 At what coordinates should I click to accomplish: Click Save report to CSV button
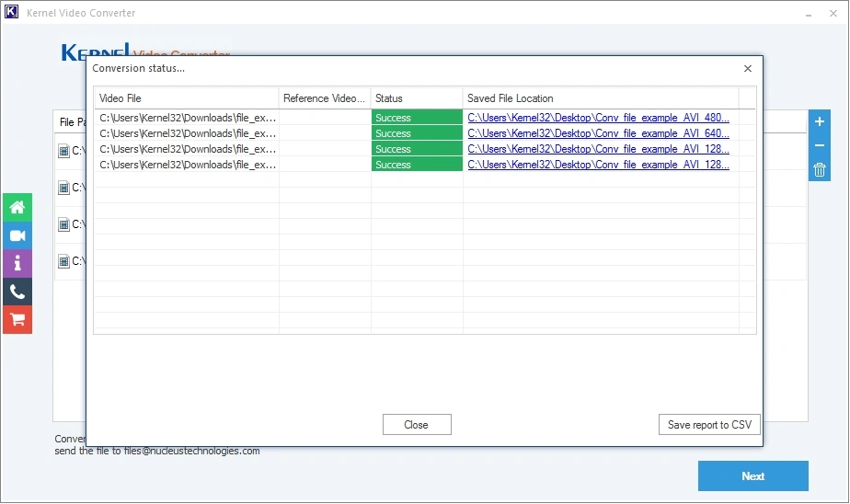point(709,425)
